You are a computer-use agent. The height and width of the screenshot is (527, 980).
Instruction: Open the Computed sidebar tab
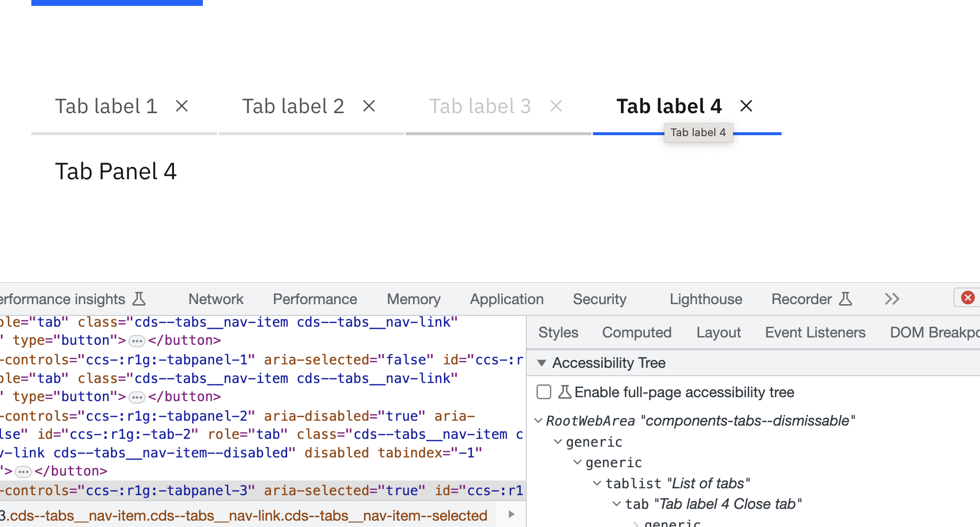click(637, 333)
